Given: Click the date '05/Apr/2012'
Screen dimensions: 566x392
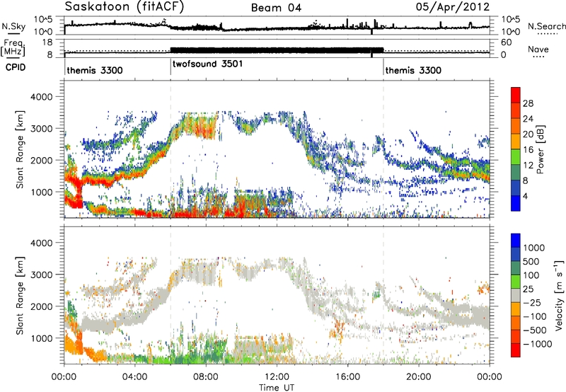Looking at the screenshot, I should 453,7.
